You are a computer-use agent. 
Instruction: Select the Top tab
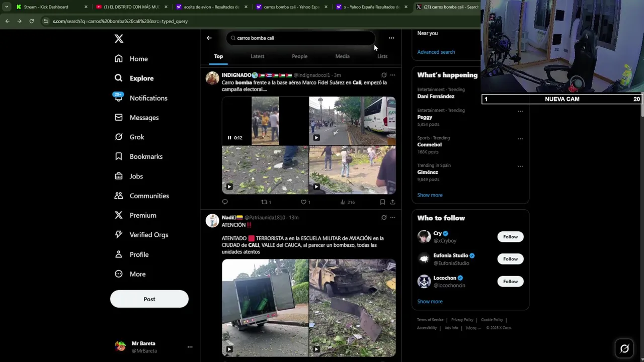click(x=218, y=56)
